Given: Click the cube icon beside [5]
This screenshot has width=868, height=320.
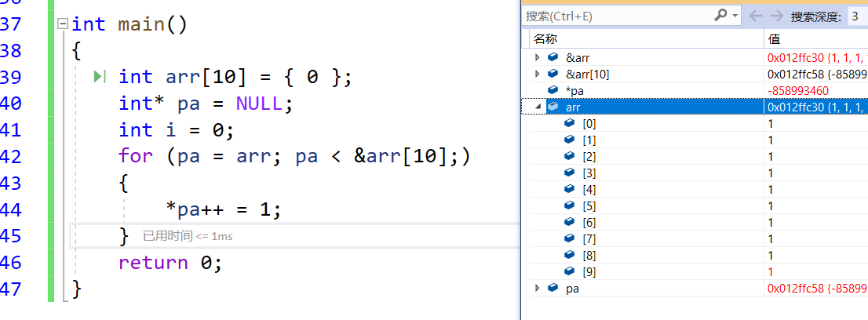Looking at the screenshot, I should [x=570, y=205].
